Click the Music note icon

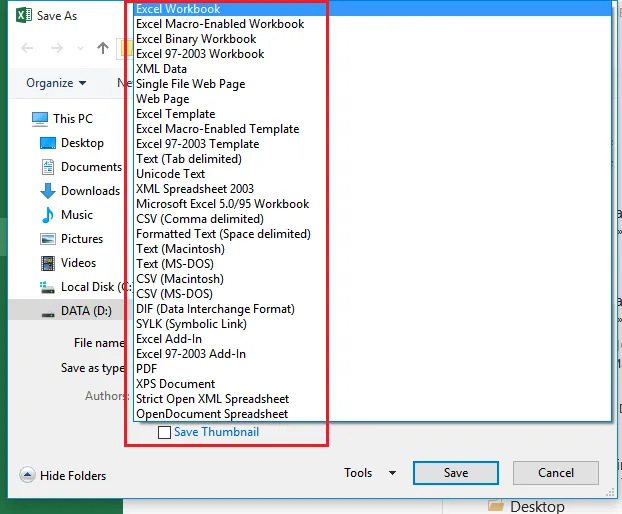click(x=48, y=215)
